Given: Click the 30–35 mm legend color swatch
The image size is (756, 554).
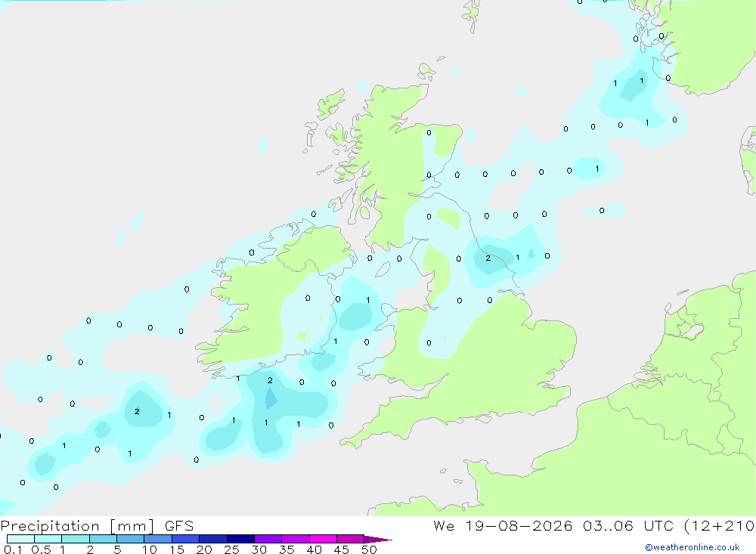Looking at the screenshot, I should point(268,539).
